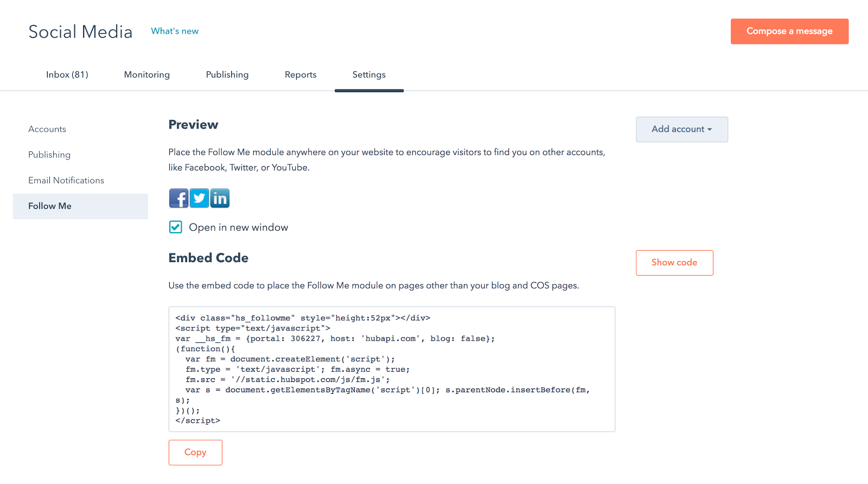This screenshot has width=868, height=484.
Task: Toggle the Open in new window checkbox
Action: (x=175, y=227)
